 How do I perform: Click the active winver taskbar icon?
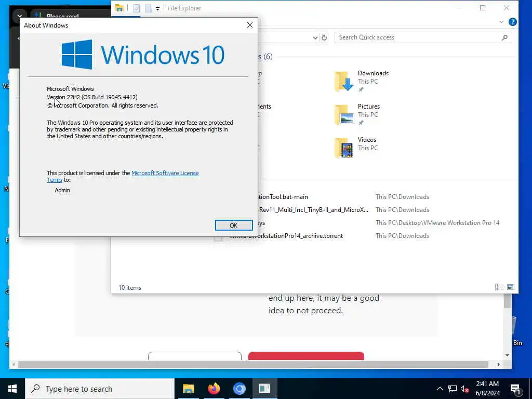264,389
